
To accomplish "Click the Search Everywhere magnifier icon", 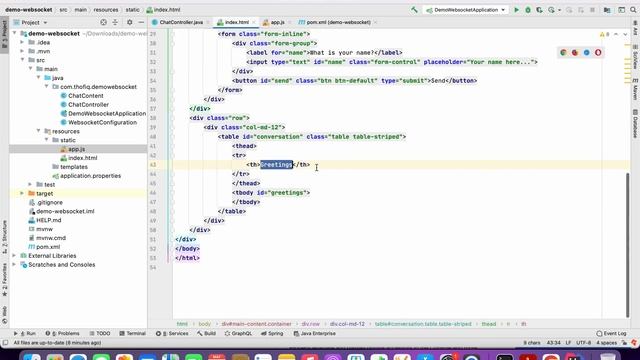I will pyautogui.click(x=633, y=10).
